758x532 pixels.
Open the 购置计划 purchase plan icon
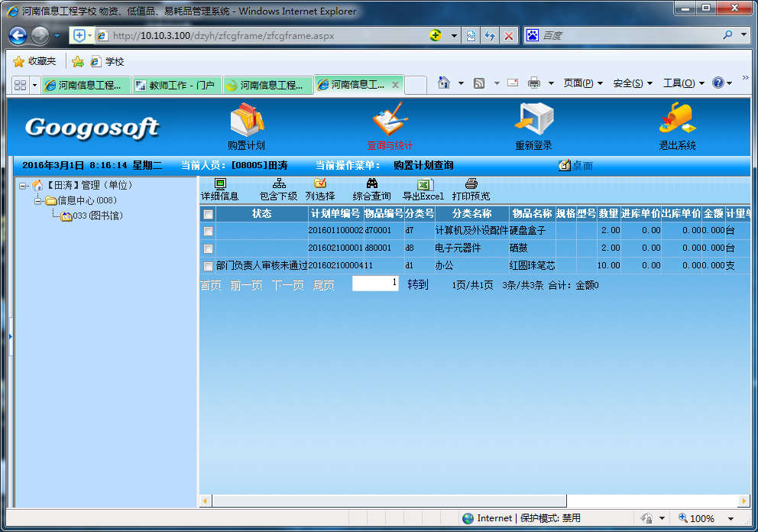point(246,121)
